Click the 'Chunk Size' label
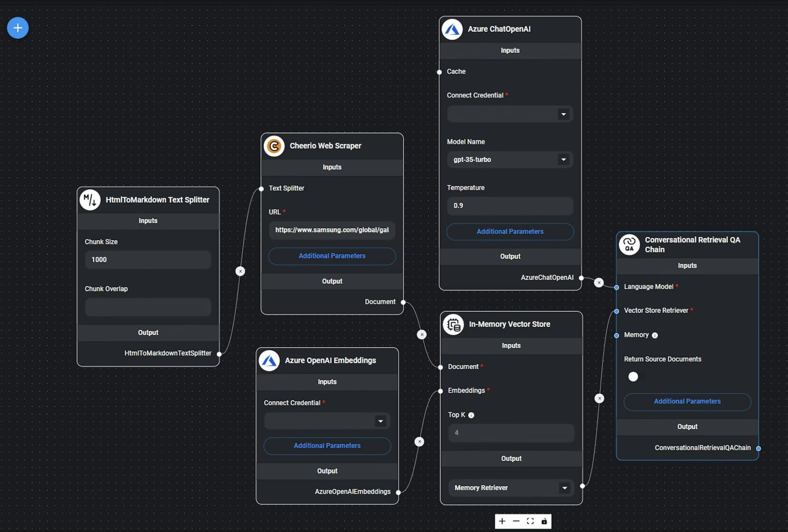This screenshot has width=788, height=532. 101,242
